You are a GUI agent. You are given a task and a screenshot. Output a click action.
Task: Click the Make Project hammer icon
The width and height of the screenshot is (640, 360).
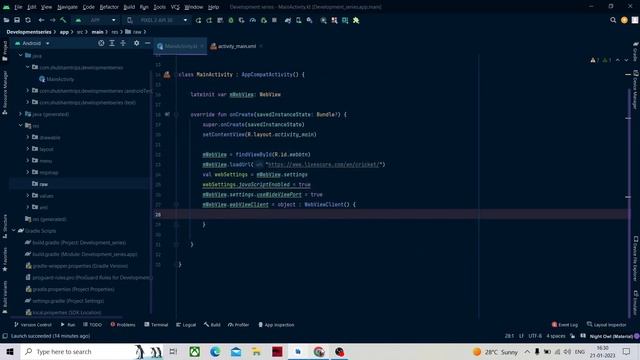click(63, 20)
